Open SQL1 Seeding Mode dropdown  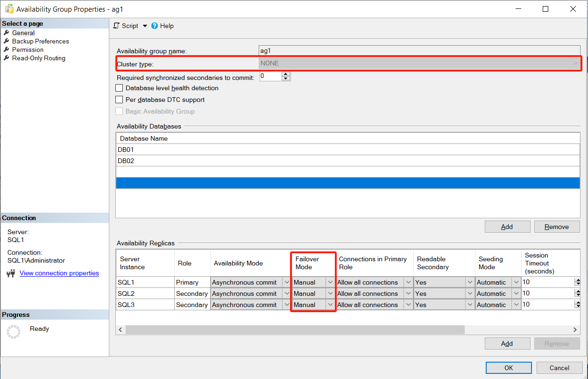516,282
